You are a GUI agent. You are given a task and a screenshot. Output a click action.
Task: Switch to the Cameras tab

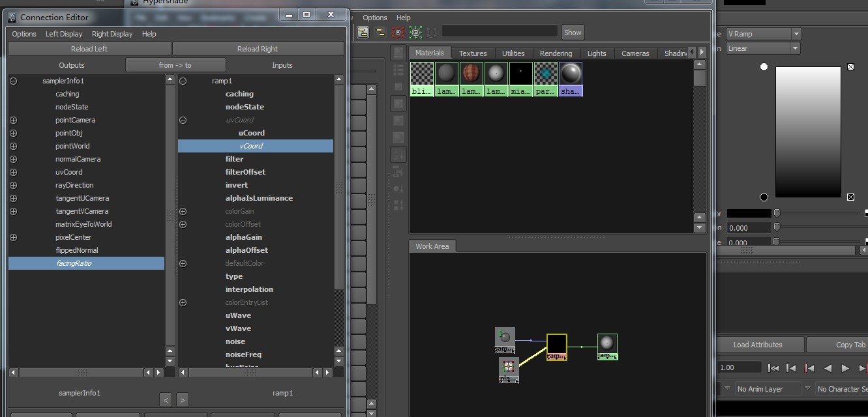click(635, 53)
